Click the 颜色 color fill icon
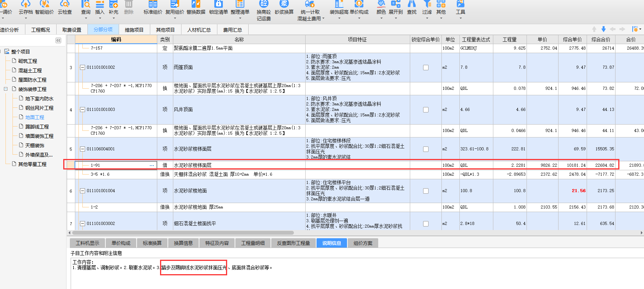Screen dimensions: 644x289 tap(381, 4)
